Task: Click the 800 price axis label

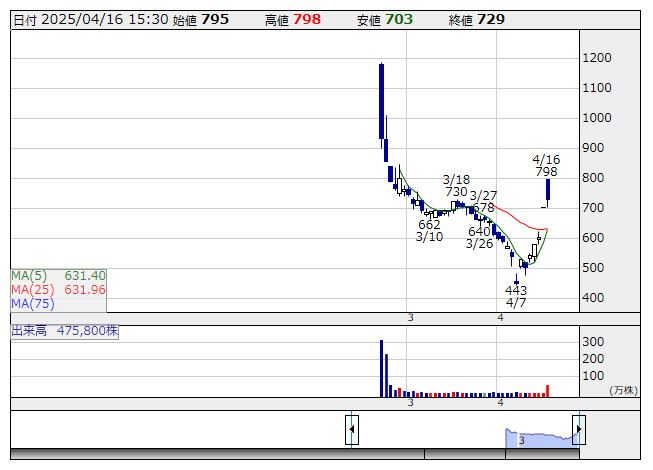Action: click(x=593, y=178)
